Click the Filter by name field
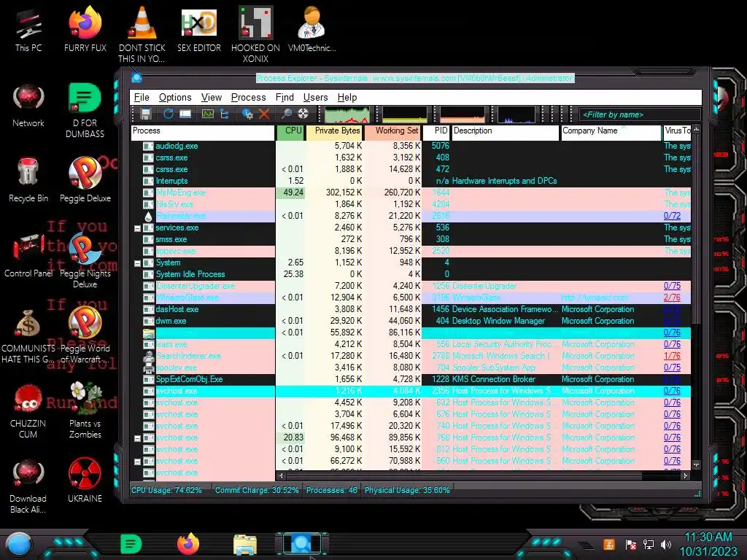The width and height of the screenshot is (747, 560). pyautogui.click(x=640, y=114)
